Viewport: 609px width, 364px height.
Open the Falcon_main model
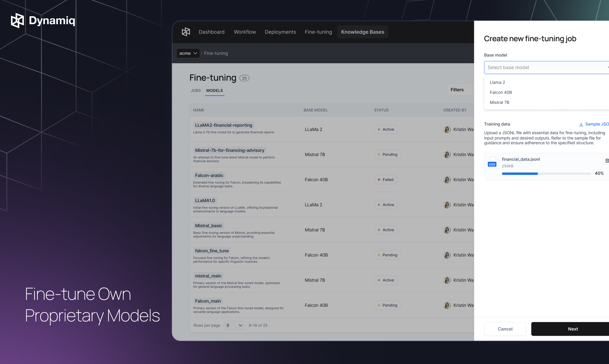(x=208, y=301)
